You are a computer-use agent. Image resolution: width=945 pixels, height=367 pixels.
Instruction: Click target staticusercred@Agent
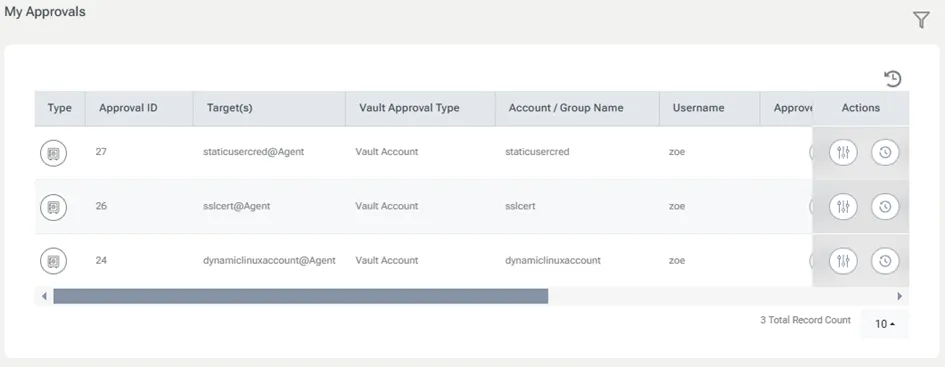[254, 152]
